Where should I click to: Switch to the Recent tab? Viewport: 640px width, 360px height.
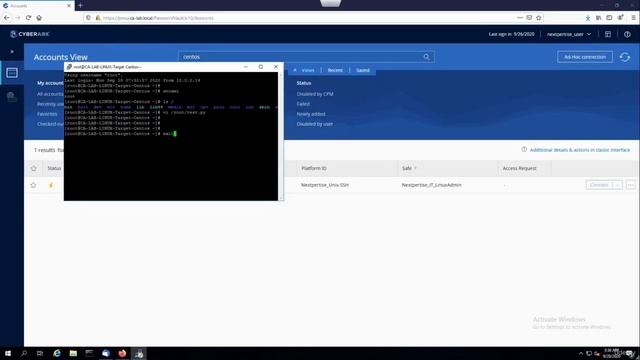[335, 70]
